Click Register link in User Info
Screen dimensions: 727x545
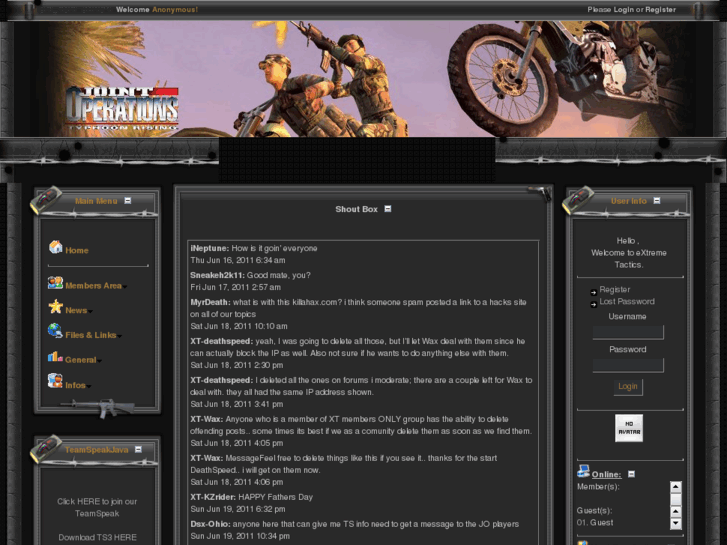pos(615,289)
